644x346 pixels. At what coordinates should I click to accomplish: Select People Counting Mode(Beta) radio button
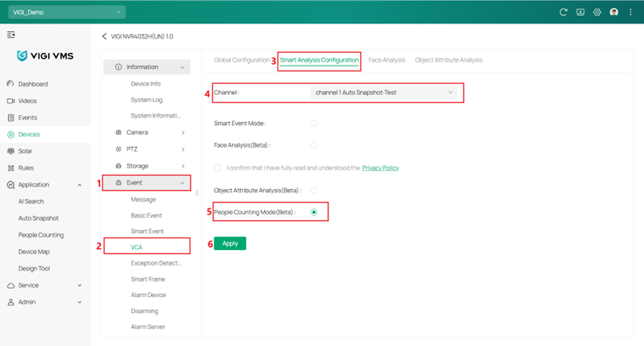313,212
